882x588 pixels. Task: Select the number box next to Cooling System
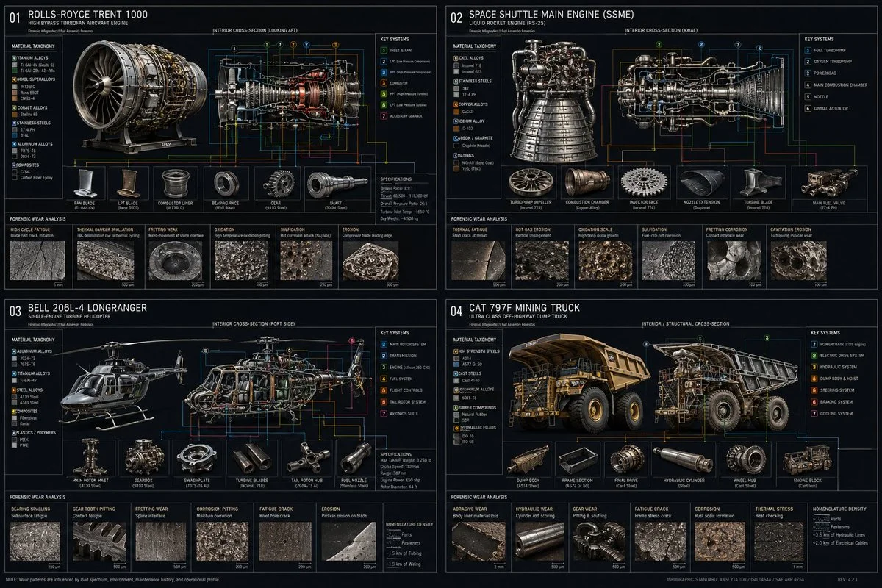(814, 414)
